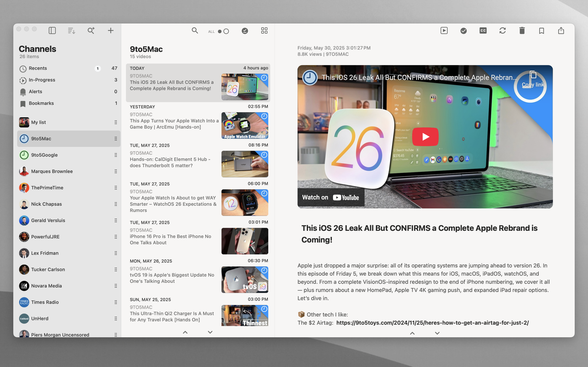Open the 9to5toys AirTag link
Screen dimensions: 588x367
click(432, 323)
